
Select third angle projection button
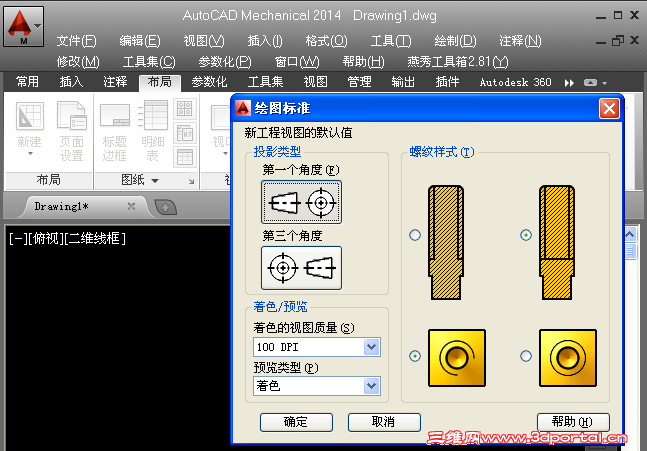[x=301, y=268]
